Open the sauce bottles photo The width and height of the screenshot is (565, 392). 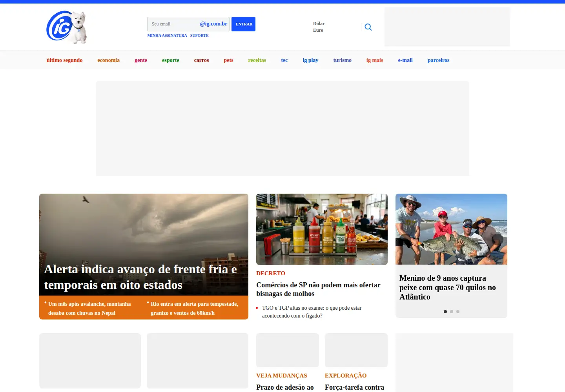click(322, 229)
